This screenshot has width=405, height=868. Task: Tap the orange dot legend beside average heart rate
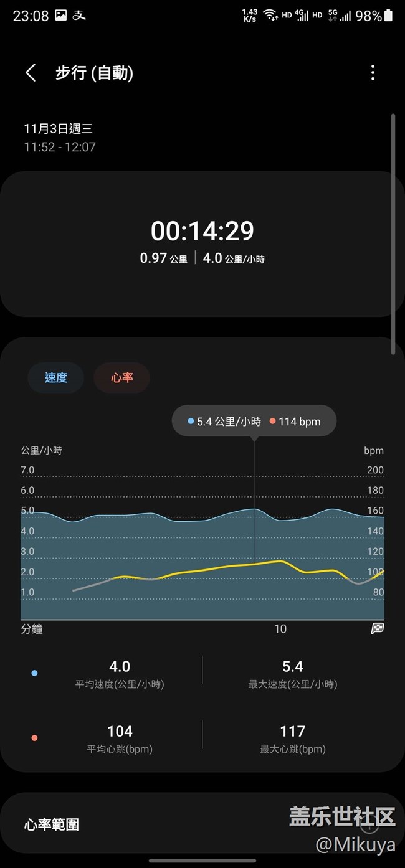(x=34, y=738)
